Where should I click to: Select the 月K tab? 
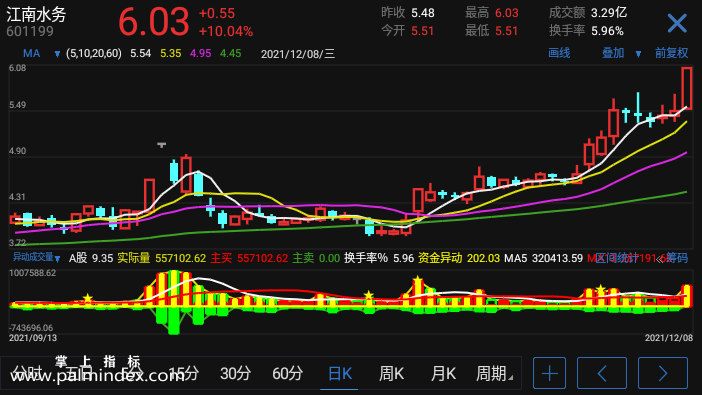[443, 373]
